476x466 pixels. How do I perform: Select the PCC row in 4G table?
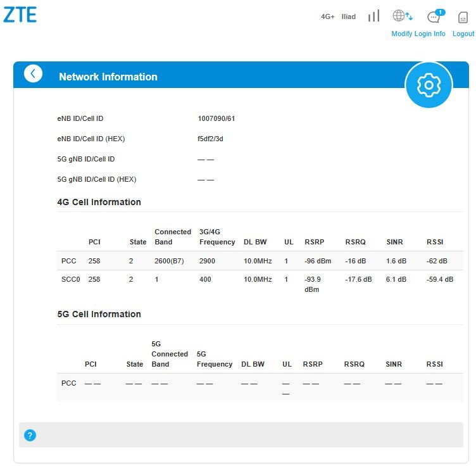[260, 261]
